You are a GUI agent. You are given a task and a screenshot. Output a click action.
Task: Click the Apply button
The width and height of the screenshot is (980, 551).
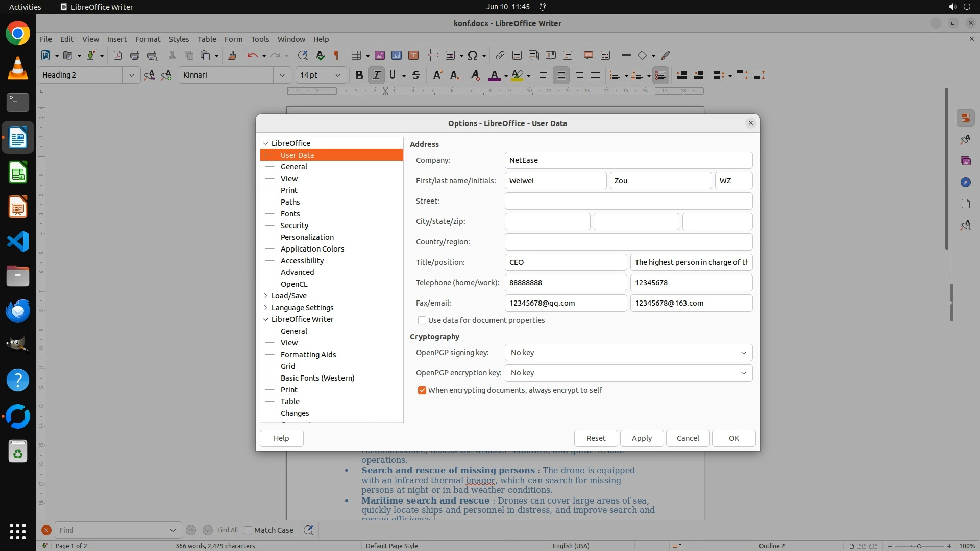click(x=642, y=438)
